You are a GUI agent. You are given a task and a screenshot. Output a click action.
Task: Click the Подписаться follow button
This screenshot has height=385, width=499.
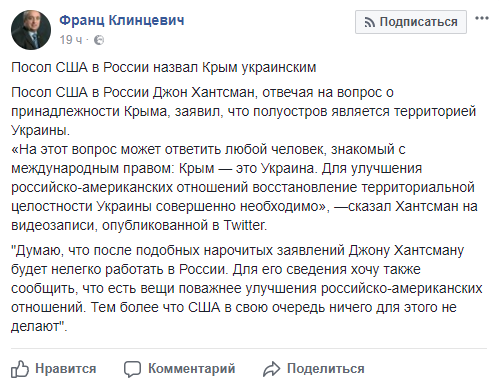click(411, 22)
